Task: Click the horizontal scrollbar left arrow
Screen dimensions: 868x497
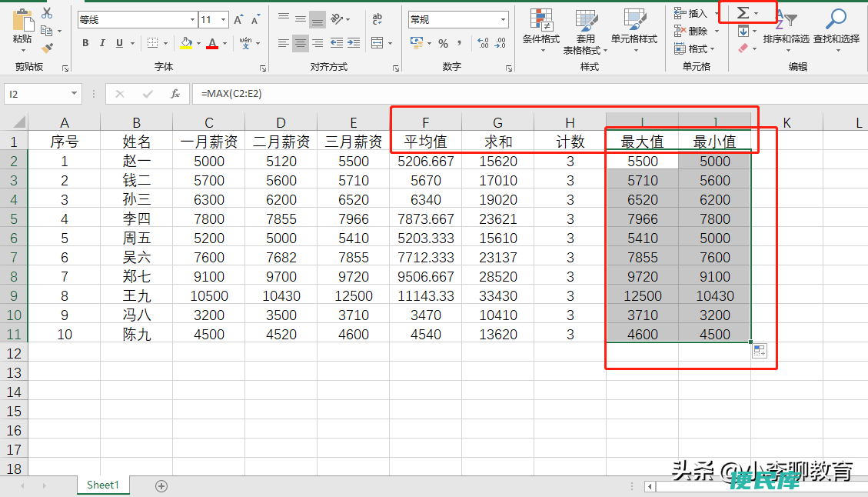Action: point(650,486)
